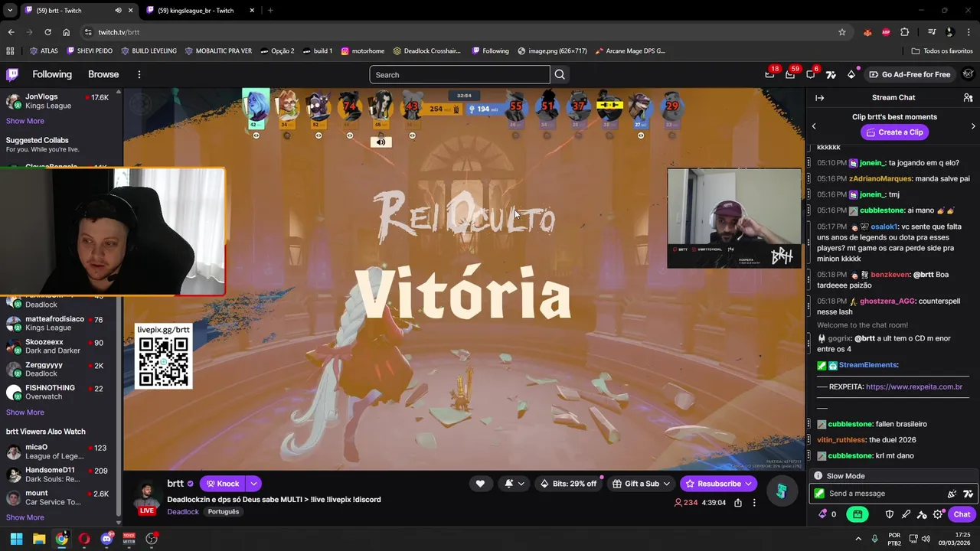The image size is (980, 551).
Task: Mute the video player sound icon
Action: click(x=381, y=142)
